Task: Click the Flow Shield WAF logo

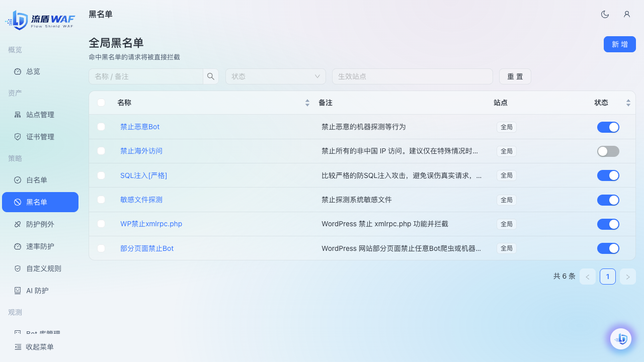Action: (40, 20)
